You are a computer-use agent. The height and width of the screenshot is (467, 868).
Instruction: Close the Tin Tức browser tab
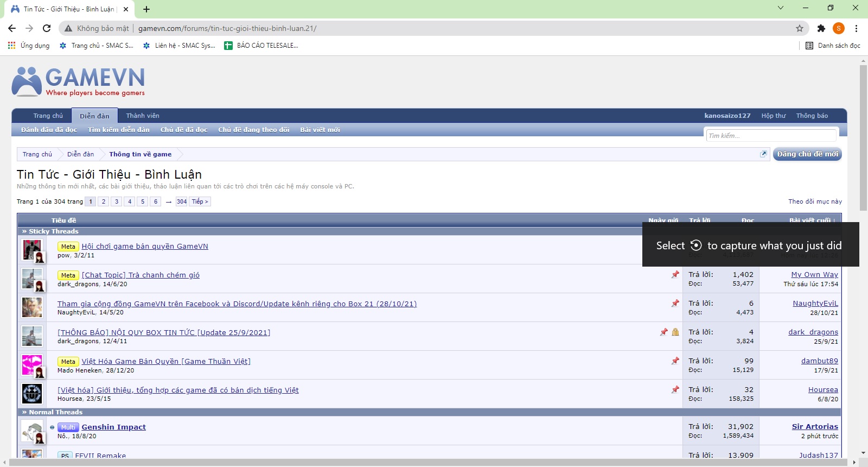(x=126, y=9)
